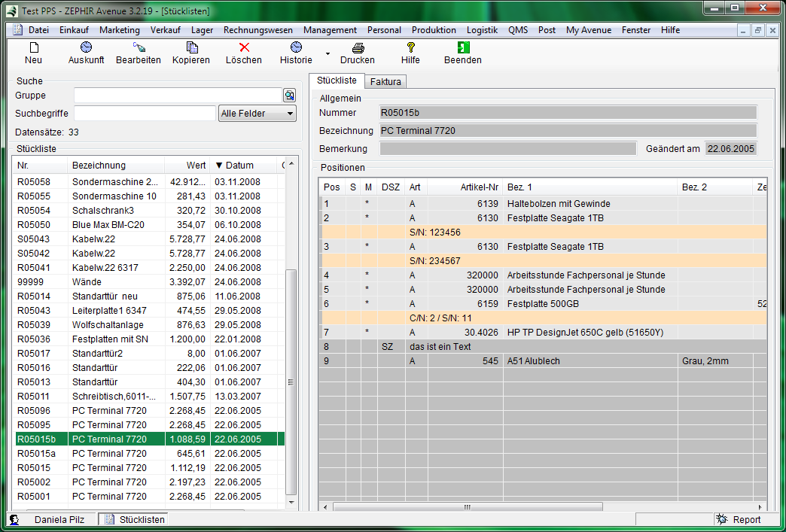Open the Historie clock icon
Screen dimensions: 786x532
296,47
